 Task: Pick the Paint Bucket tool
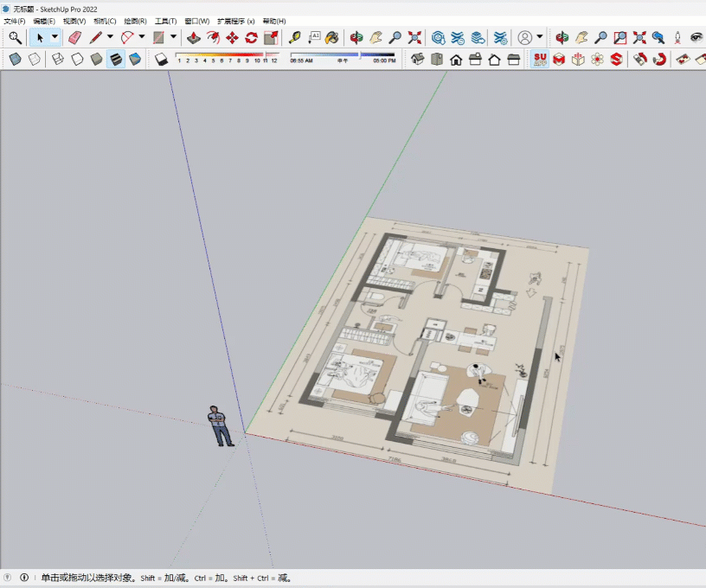click(x=332, y=38)
